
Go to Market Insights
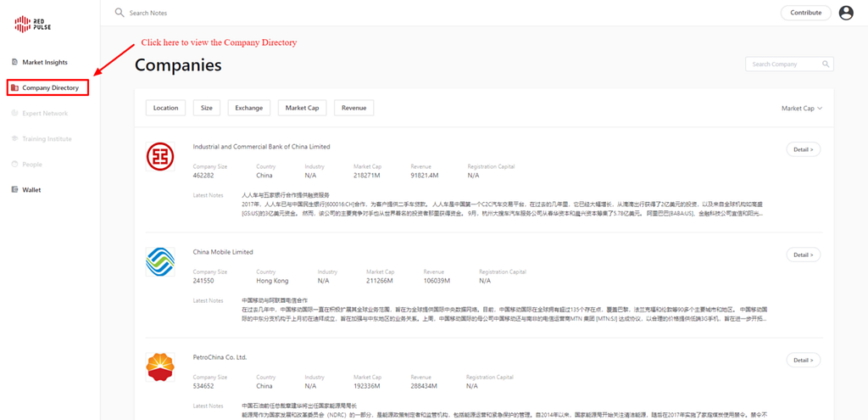45,62
